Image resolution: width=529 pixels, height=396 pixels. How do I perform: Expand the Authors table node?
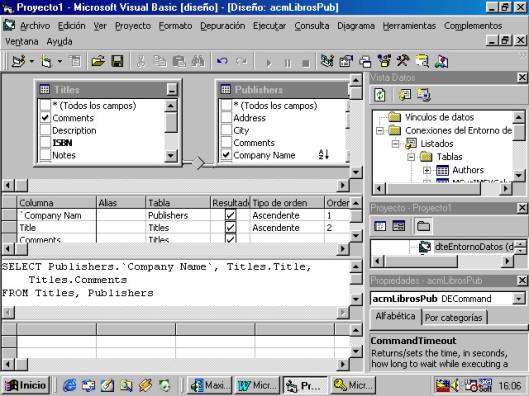click(x=427, y=170)
